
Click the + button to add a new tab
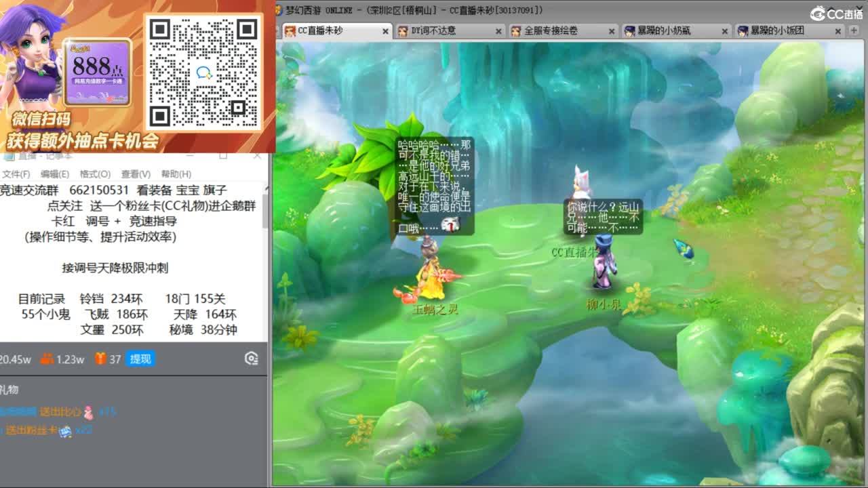tap(854, 30)
